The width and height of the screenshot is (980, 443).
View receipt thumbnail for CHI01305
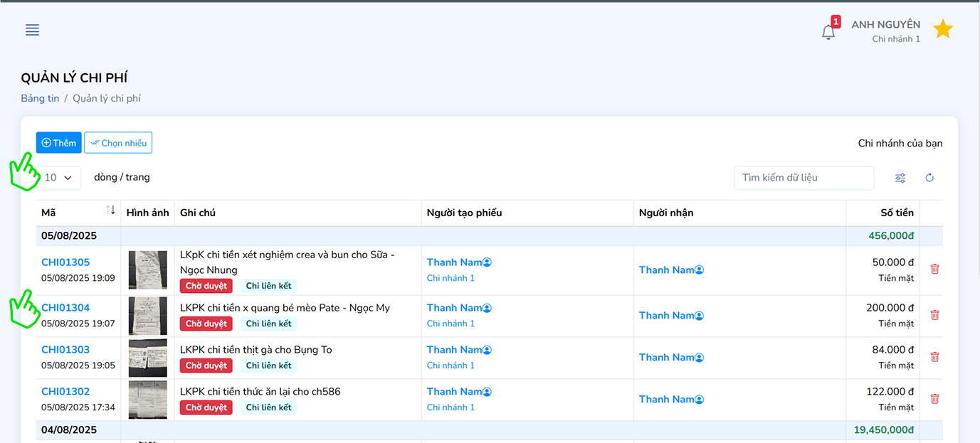tap(148, 270)
